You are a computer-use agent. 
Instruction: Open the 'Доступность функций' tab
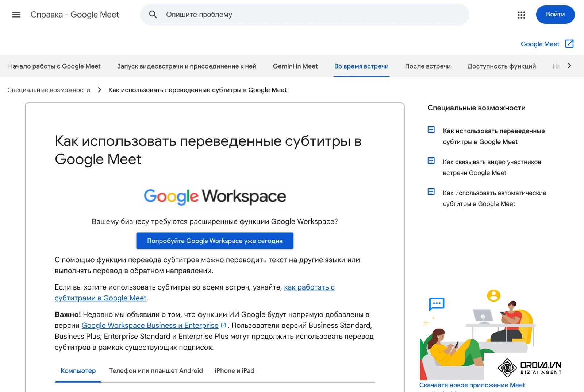point(502,66)
